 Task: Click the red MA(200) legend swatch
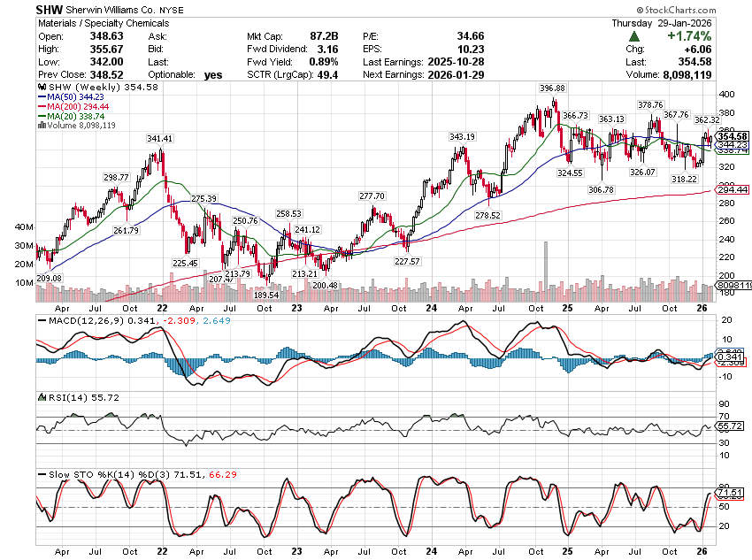(x=41, y=106)
